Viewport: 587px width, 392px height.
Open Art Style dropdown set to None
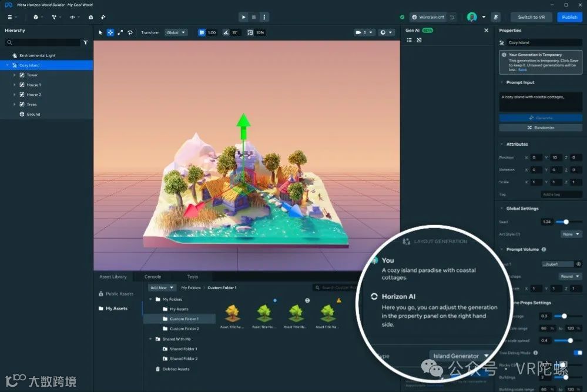571,234
